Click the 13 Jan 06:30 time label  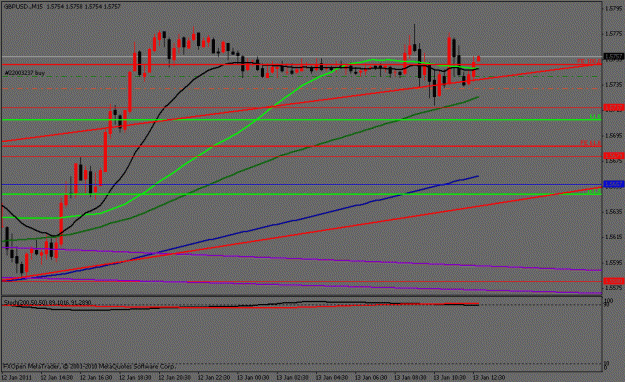point(371,377)
